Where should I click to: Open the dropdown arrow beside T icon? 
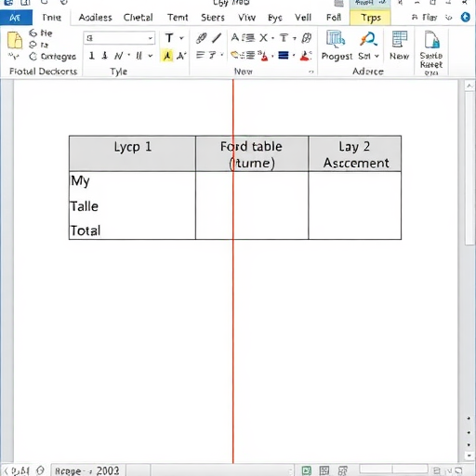pyautogui.click(x=181, y=38)
